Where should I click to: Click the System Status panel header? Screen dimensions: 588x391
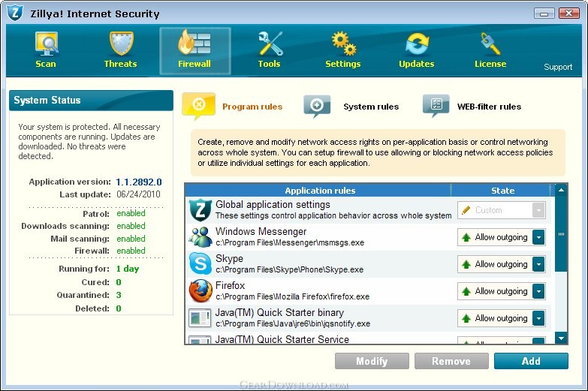[x=91, y=100]
